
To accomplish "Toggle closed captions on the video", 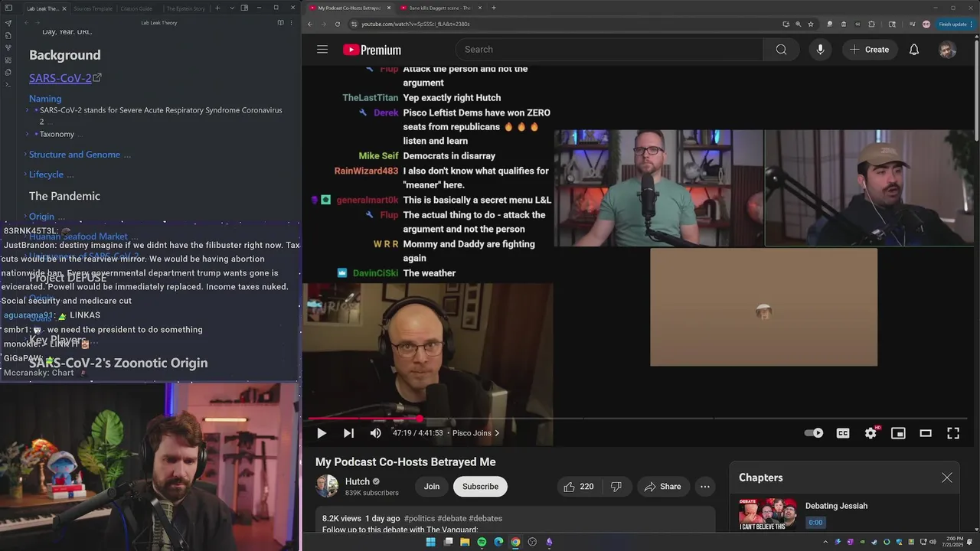I will click(x=843, y=433).
